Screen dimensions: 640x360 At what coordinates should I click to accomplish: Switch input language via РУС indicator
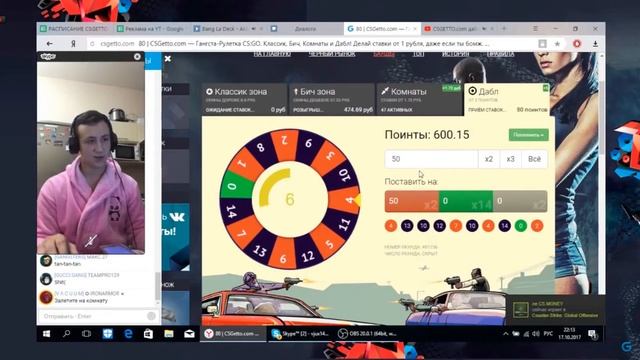548,334
